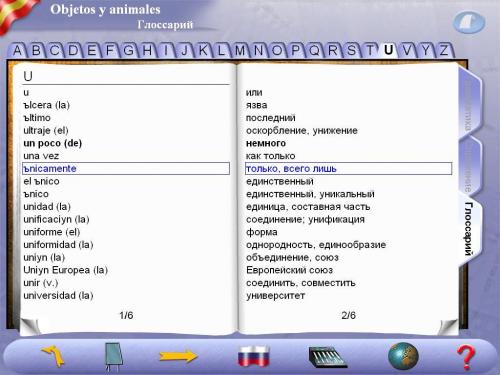
Task: Select letter tab S
Action: pos(351,51)
